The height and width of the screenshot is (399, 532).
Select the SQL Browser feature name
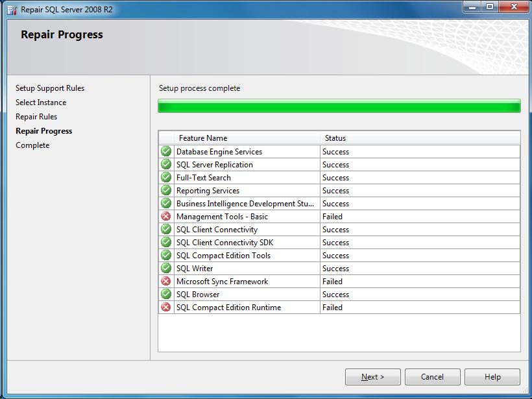point(198,295)
